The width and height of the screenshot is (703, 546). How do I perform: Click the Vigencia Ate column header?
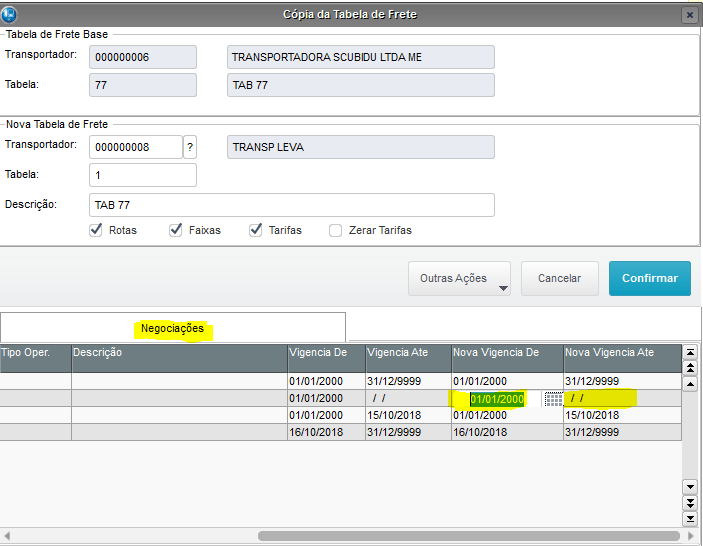[408, 358]
